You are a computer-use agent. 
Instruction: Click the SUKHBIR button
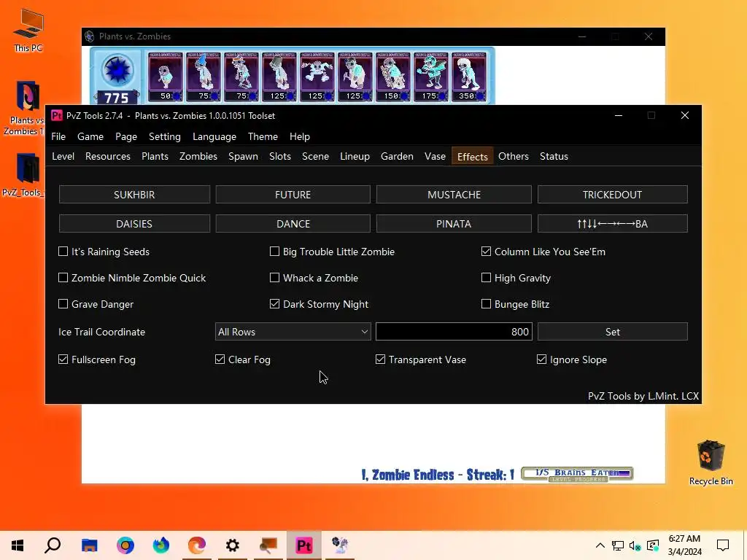click(x=134, y=194)
